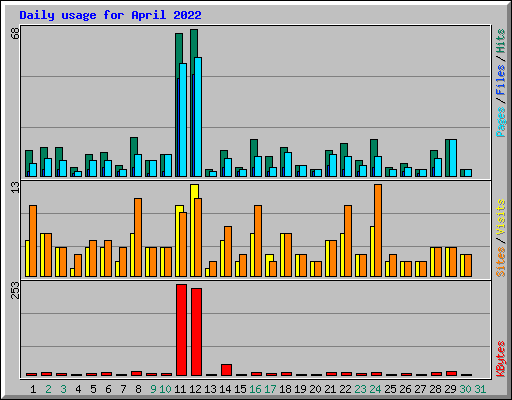Image resolution: width=512 pixels, height=400 pixels.
Task: Click the red KBytes bar for day 14
Action: (x=226, y=370)
